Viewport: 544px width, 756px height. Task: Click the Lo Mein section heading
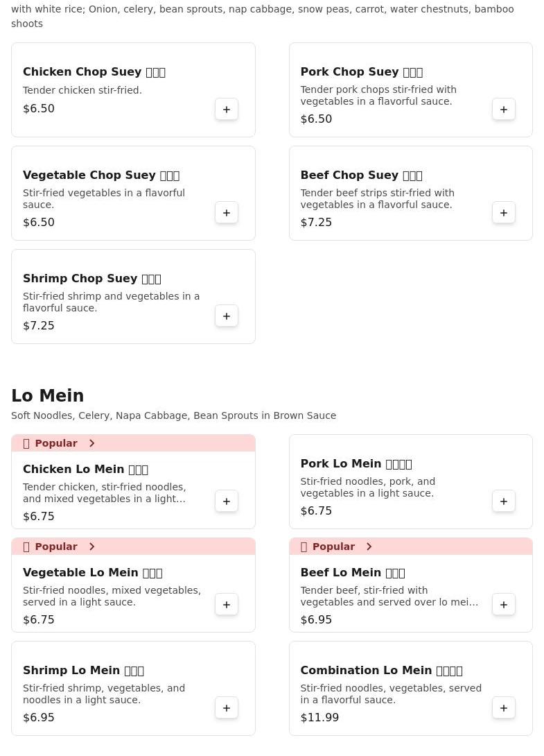(47, 396)
